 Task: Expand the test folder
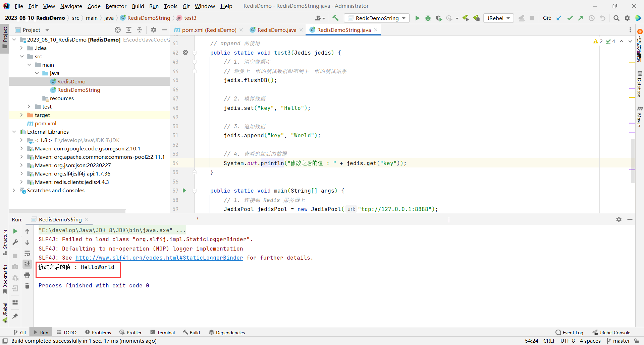tap(29, 107)
